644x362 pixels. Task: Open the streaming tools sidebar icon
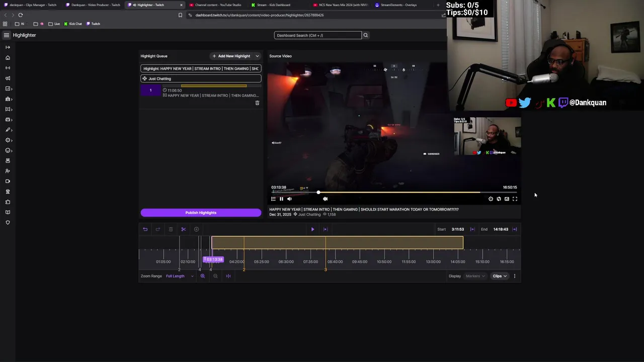pyautogui.click(x=8, y=161)
